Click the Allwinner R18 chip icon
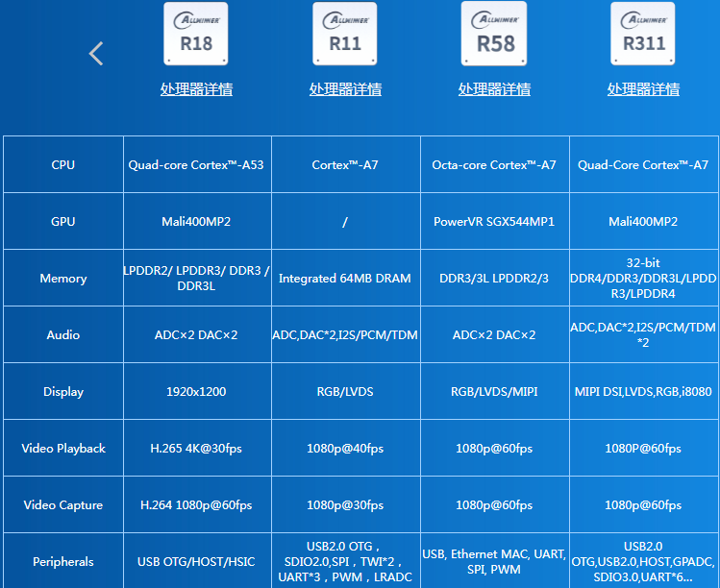This screenshot has height=588, width=720. pyautogui.click(x=196, y=34)
